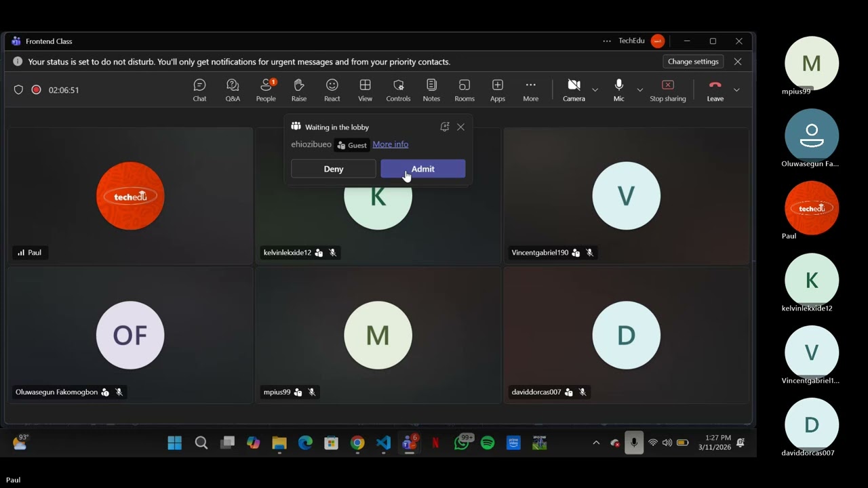Click mpius99 avatar in right sidebar

(812, 63)
